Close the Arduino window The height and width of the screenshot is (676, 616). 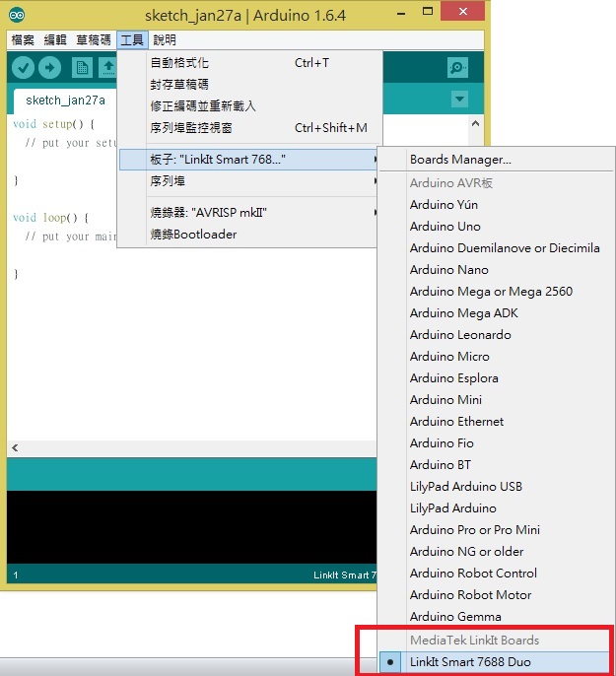point(463,11)
